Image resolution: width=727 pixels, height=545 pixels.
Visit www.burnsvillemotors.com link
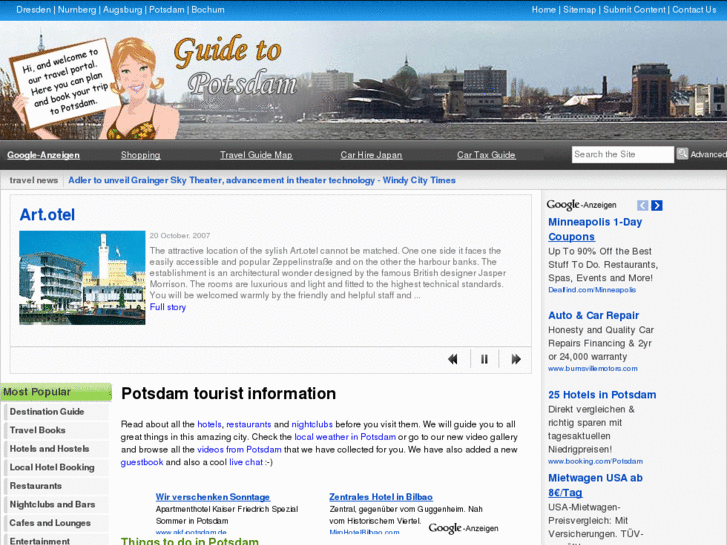pyautogui.click(x=593, y=369)
